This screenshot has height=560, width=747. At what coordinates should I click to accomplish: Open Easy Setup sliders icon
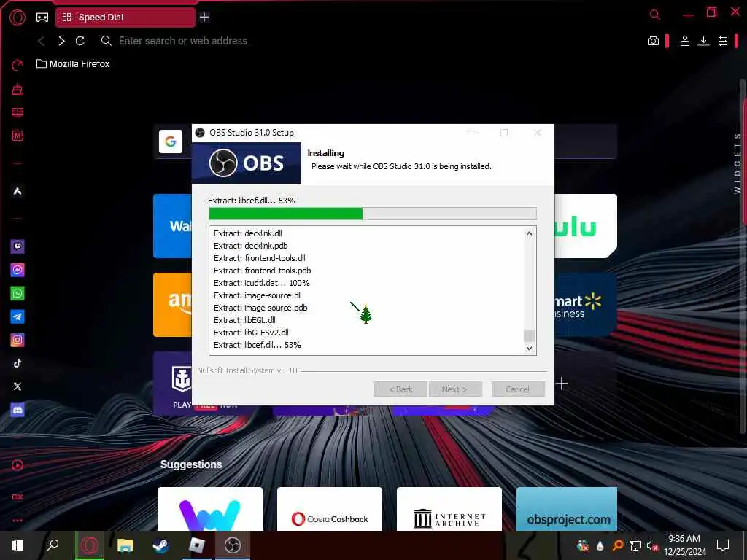(723, 41)
